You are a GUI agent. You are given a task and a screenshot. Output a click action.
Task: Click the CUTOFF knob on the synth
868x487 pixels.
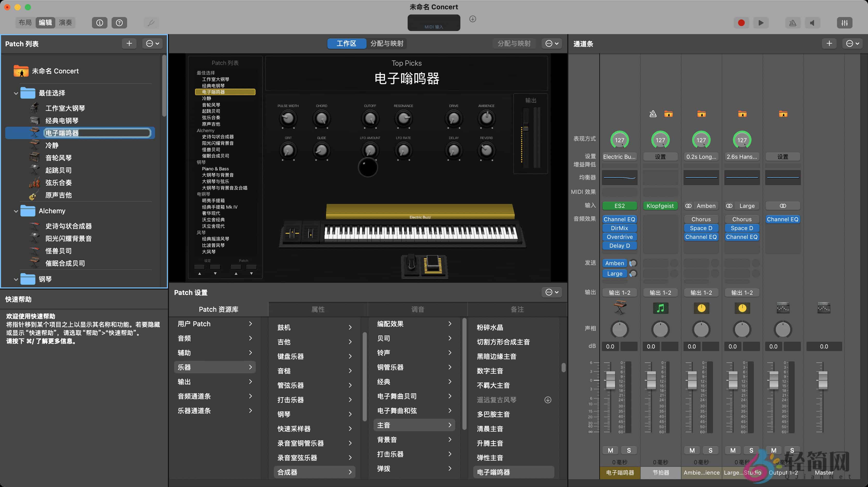click(370, 118)
